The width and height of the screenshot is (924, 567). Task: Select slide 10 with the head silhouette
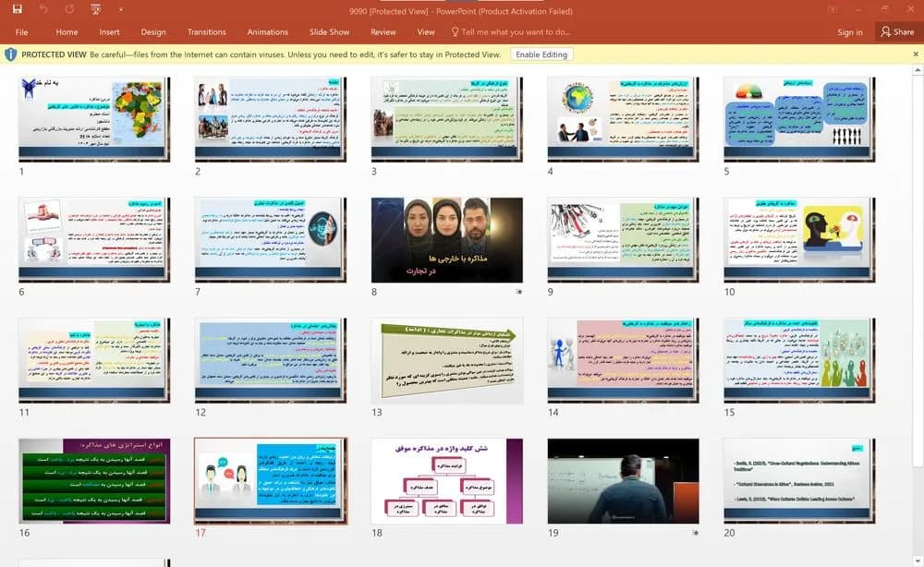click(799, 239)
